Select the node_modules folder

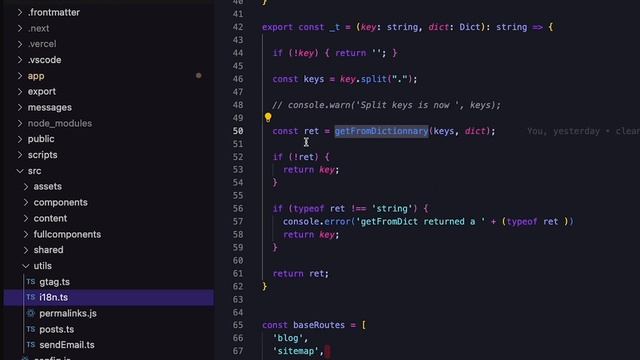(x=60, y=123)
